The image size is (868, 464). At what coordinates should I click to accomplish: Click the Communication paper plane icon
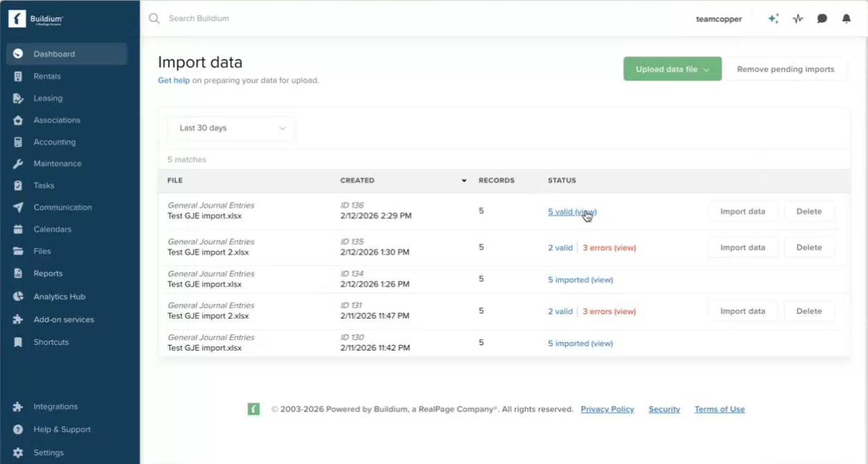pyautogui.click(x=18, y=207)
